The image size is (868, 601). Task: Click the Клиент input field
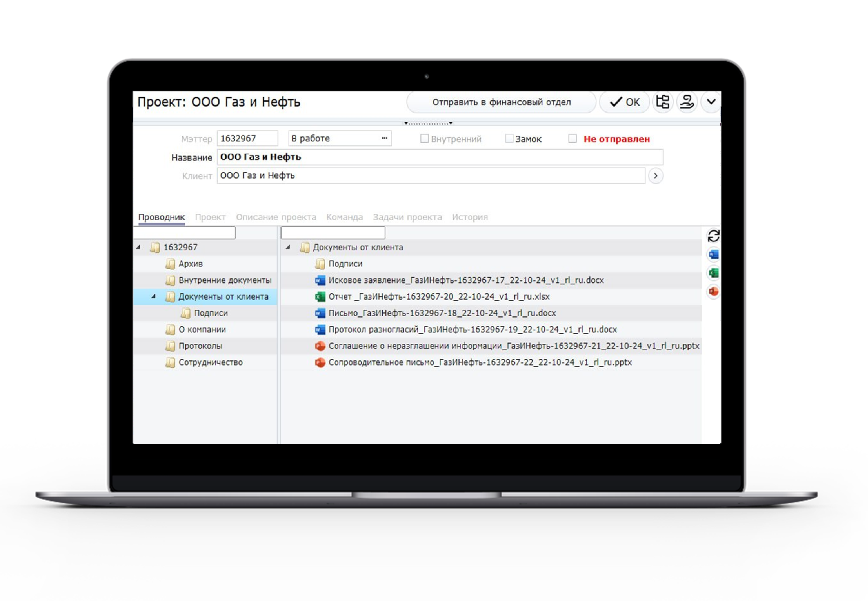pos(431,176)
